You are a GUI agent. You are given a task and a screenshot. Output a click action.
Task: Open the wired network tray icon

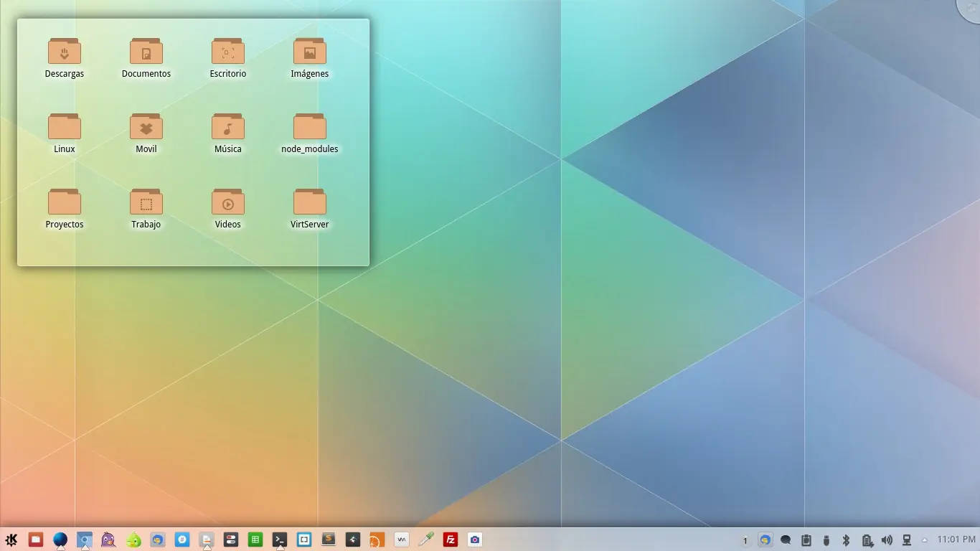(x=907, y=540)
